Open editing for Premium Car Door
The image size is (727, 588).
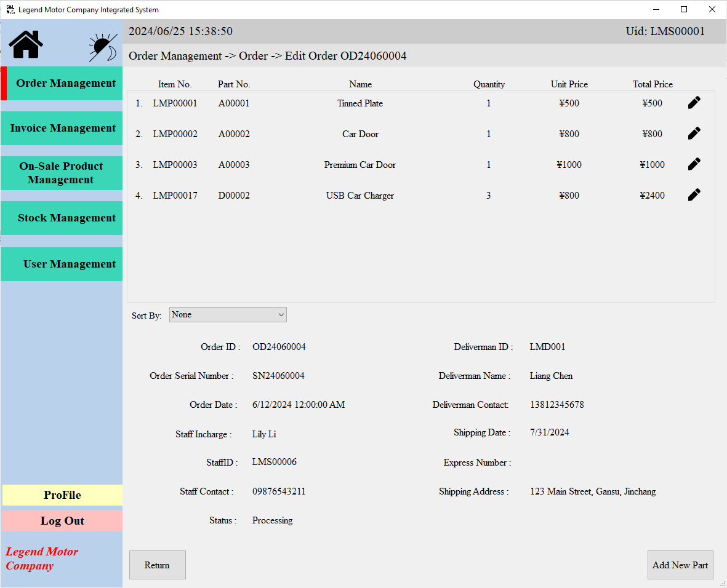click(x=694, y=164)
